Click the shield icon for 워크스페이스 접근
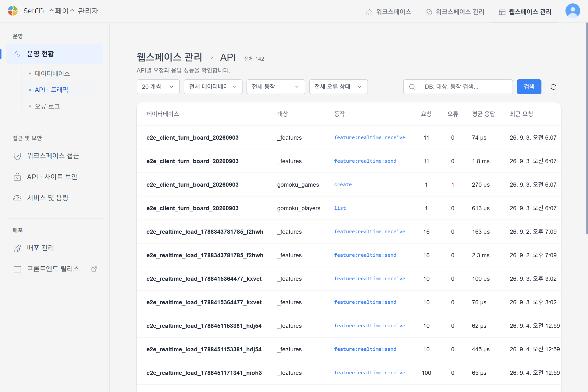The width and height of the screenshot is (588, 392). coord(17,156)
